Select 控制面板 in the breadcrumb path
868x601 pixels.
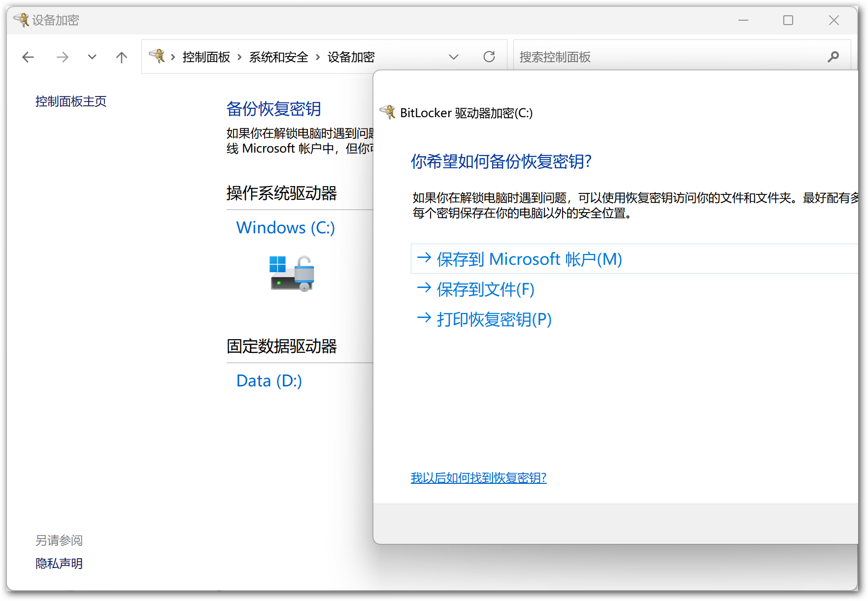coord(206,57)
